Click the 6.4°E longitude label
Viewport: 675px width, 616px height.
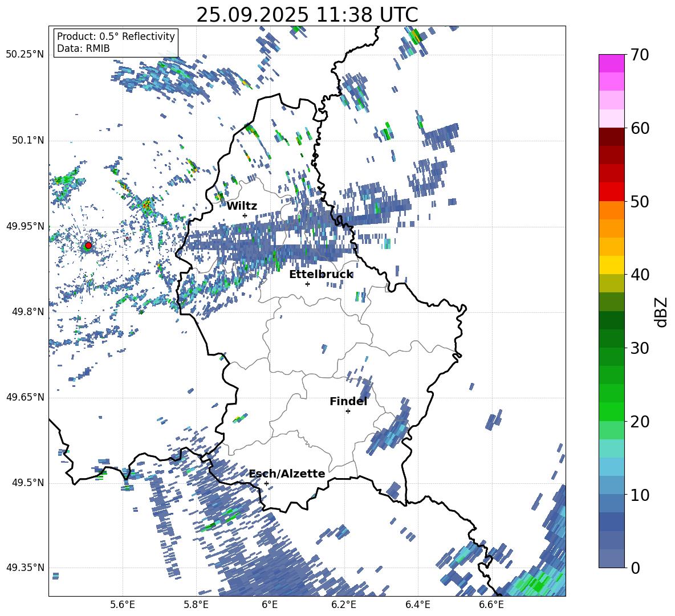[x=417, y=605]
